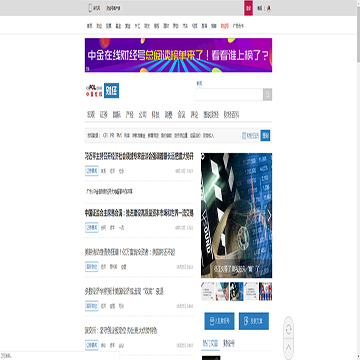Viewport: 360px width, 360px height.
Task: Open the 公司 channel tab
Action: pos(142,115)
